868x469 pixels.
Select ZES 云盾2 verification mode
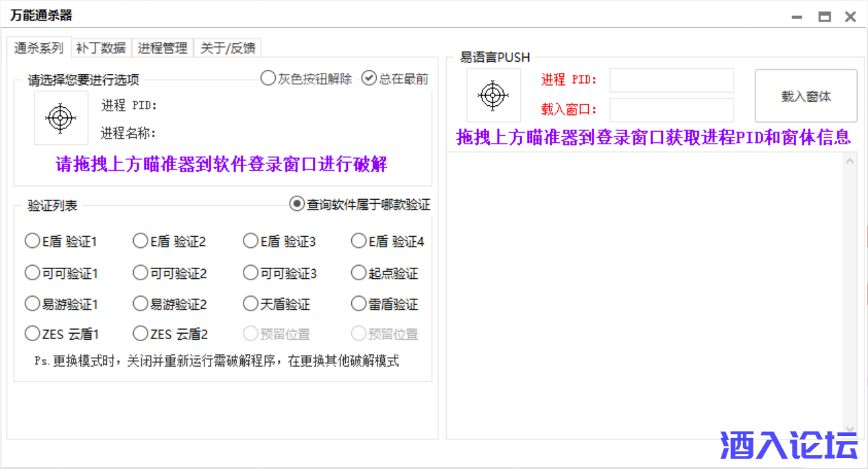(x=141, y=334)
